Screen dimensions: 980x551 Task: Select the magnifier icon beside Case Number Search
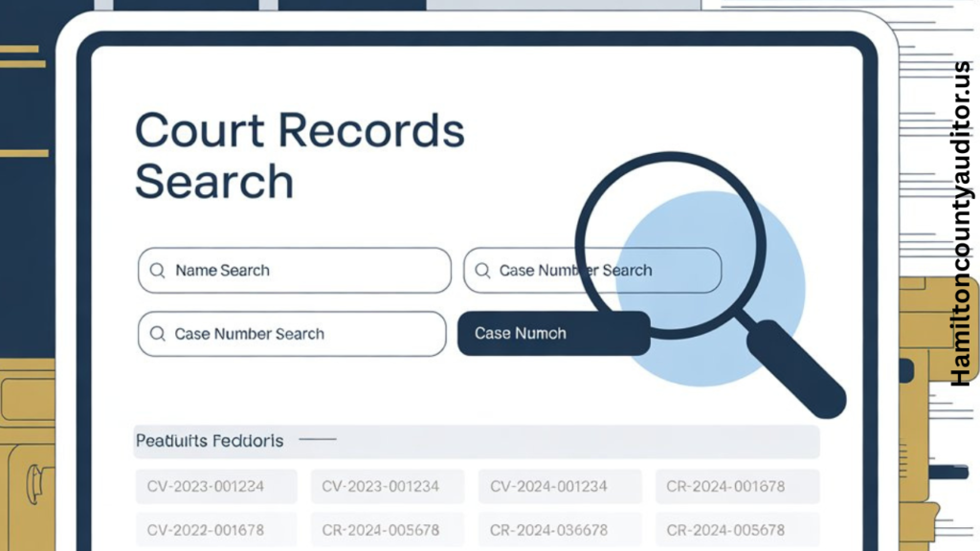[x=482, y=270]
